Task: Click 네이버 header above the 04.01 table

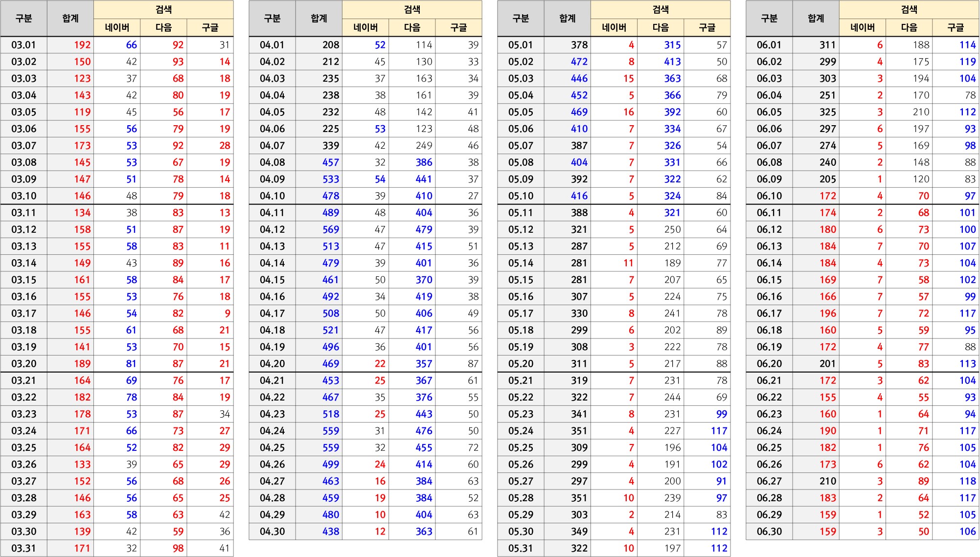Action: (x=365, y=28)
